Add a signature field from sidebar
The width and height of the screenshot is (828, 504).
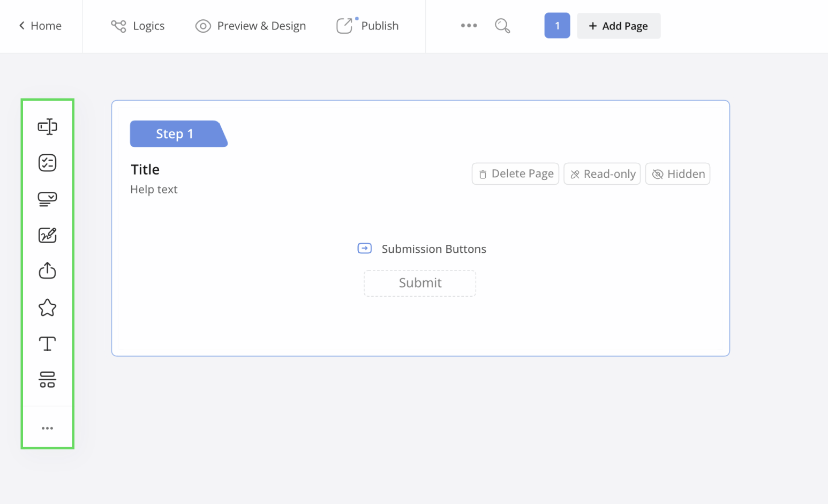click(x=47, y=235)
